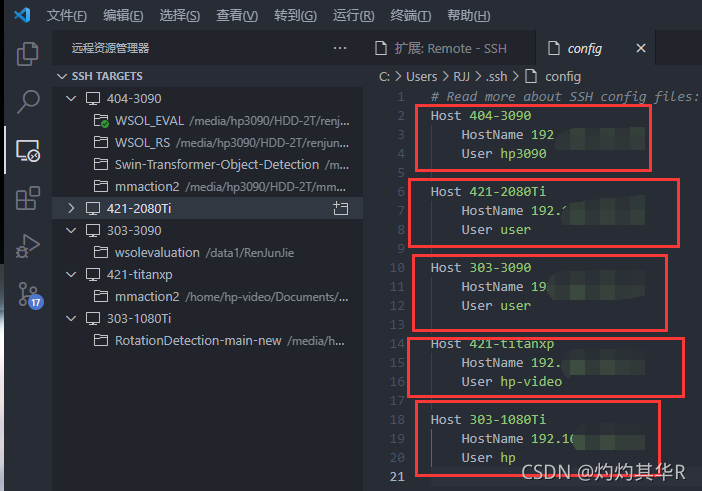702x491 pixels.
Task: Click 'Host 421-2080Ti' on editor line 6
Action: click(x=488, y=192)
